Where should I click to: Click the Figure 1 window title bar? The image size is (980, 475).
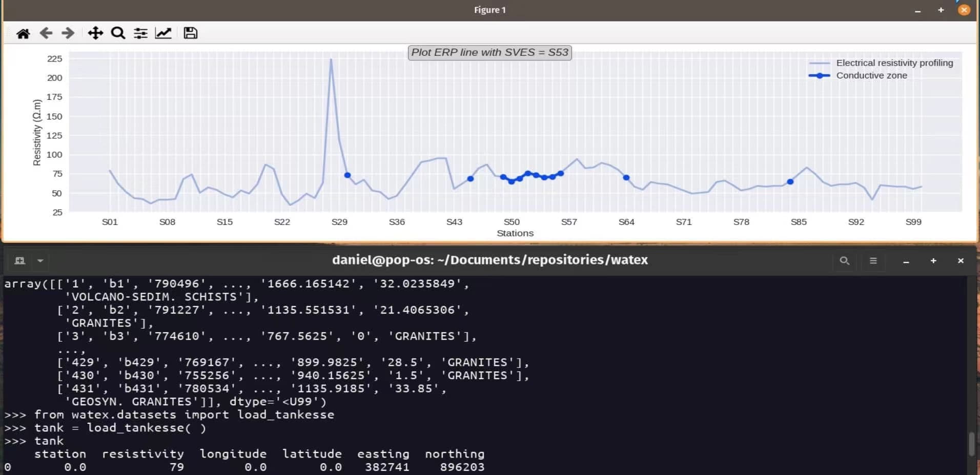(x=489, y=9)
